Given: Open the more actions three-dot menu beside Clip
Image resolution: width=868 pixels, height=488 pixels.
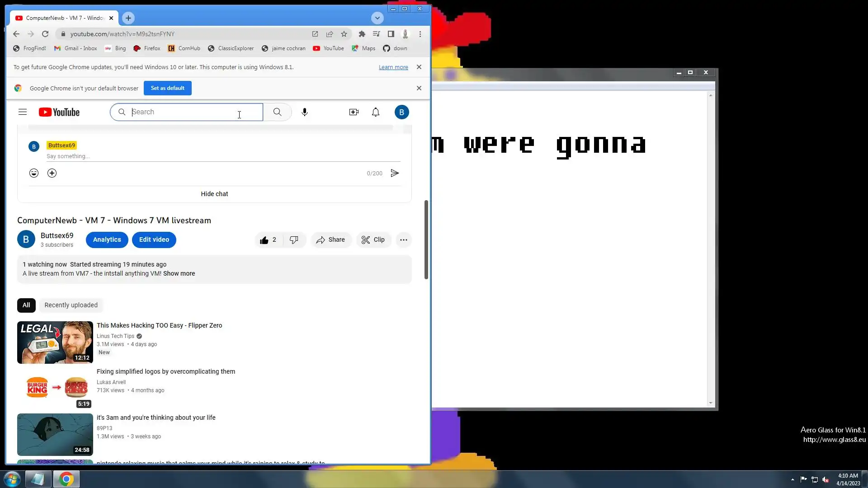Looking at the screenshot, I should pos(403,240).
